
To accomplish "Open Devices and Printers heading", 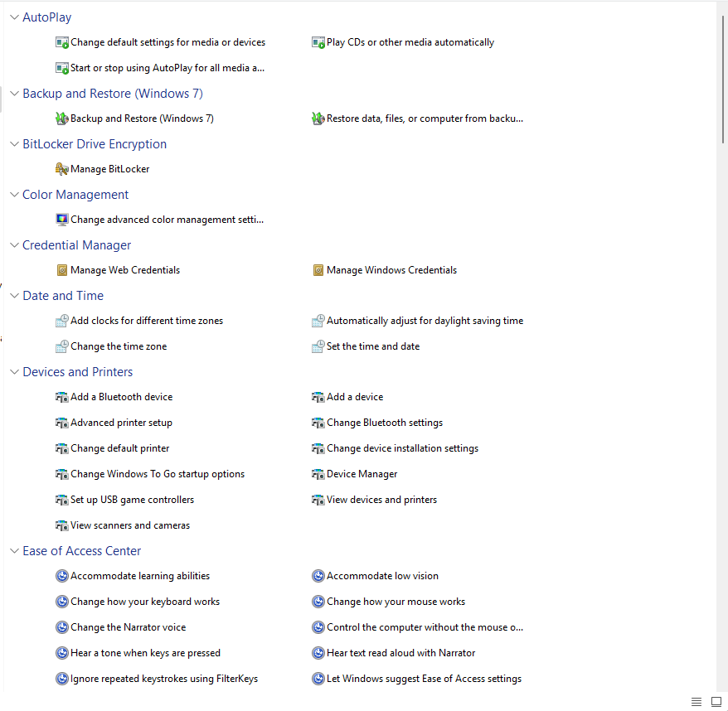I will click(x=78, y=372).
